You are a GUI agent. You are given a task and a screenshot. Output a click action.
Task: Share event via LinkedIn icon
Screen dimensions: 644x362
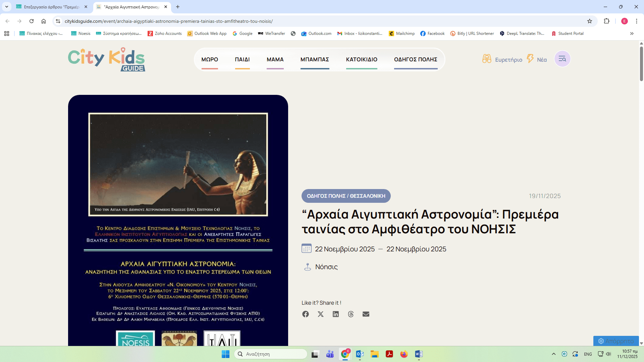pyautogui.click(x=336, y=314)
